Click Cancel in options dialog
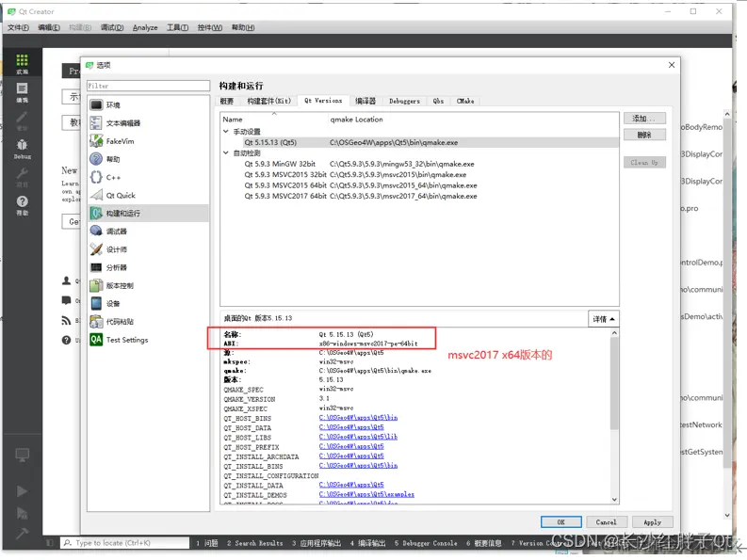 (607, 522)
